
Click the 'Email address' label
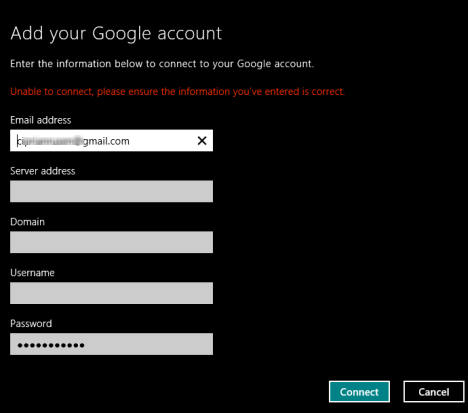click(41, 120)
